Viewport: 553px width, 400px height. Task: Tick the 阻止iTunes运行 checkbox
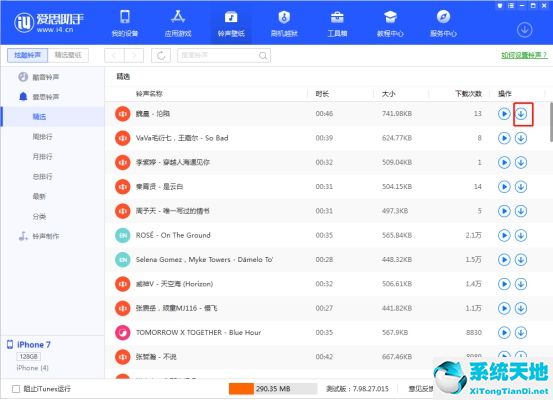tap(16, 389)
